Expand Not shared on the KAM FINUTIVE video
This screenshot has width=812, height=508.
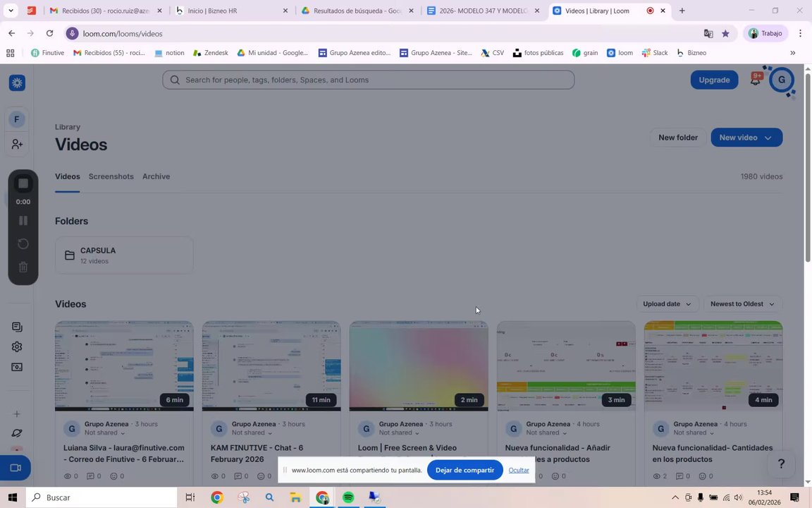(252, 433)
